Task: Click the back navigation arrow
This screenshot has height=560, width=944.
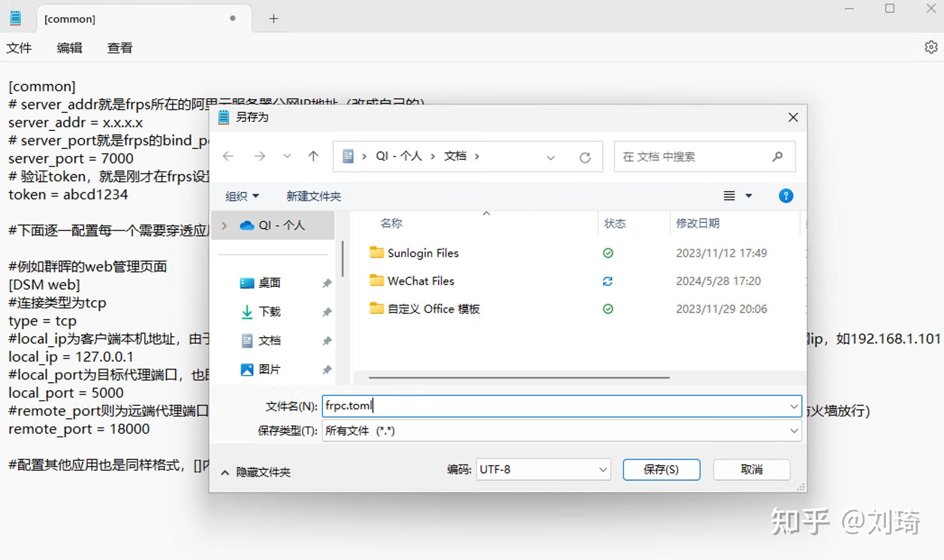Action: click(228, 156)
